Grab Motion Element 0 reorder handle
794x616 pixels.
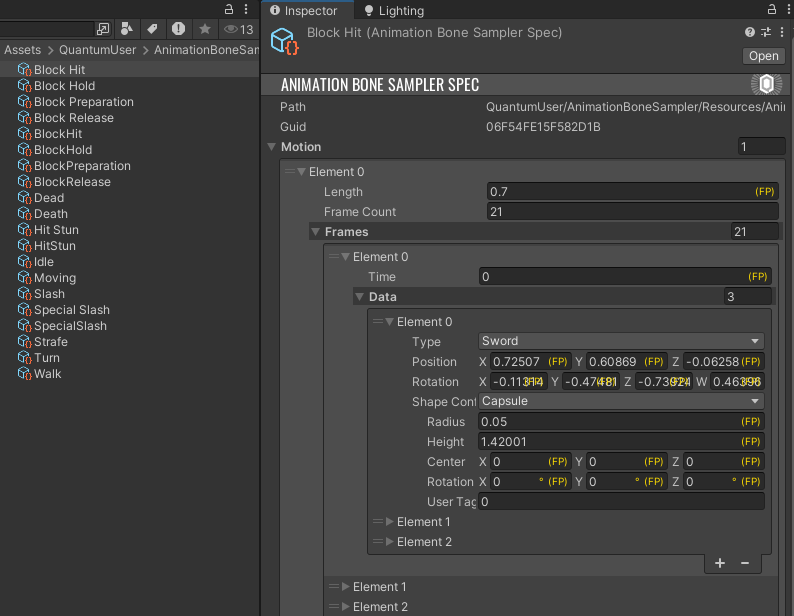pyautogui.click(x=290, y=171)
